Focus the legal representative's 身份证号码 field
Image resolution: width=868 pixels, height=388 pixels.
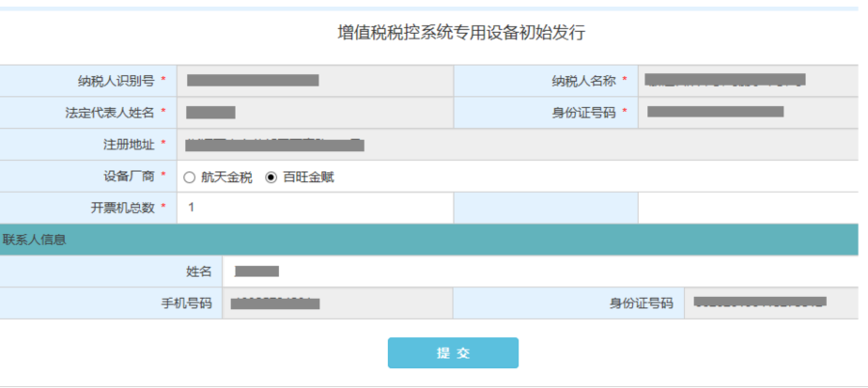tap(749, 113)
